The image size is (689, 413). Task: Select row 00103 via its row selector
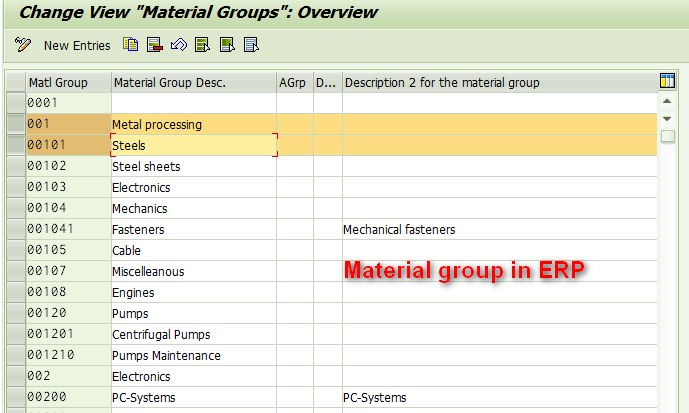click(16, 187)
